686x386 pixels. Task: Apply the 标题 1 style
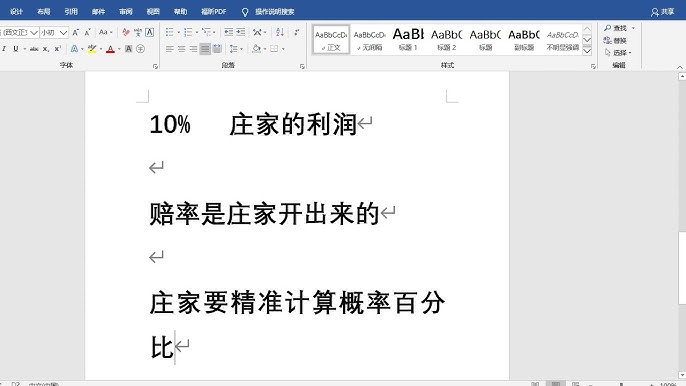(x=408, y=39)
